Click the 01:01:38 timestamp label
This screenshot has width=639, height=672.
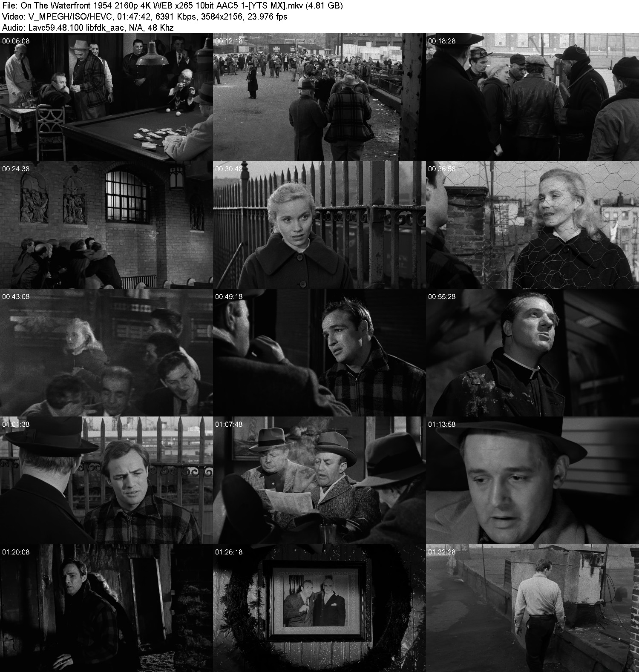pyautogui.click(x=16, y=425)
